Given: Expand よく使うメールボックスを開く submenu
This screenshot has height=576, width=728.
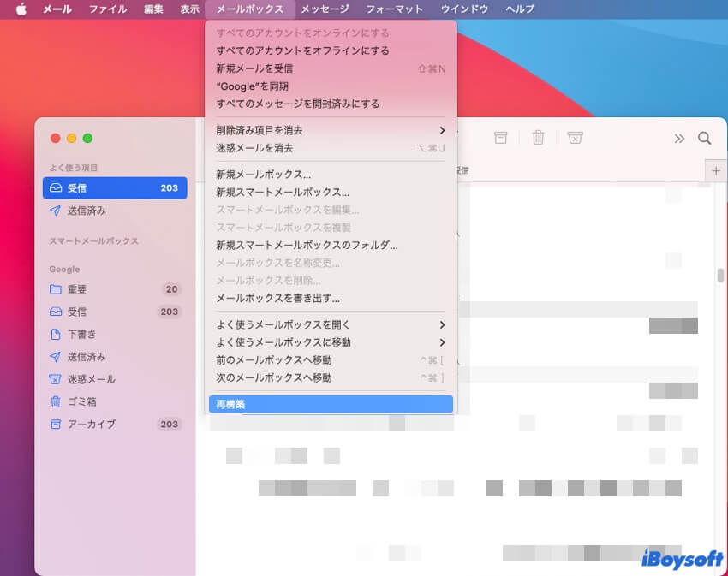Looking at the screenshot, I should point(331,324).
